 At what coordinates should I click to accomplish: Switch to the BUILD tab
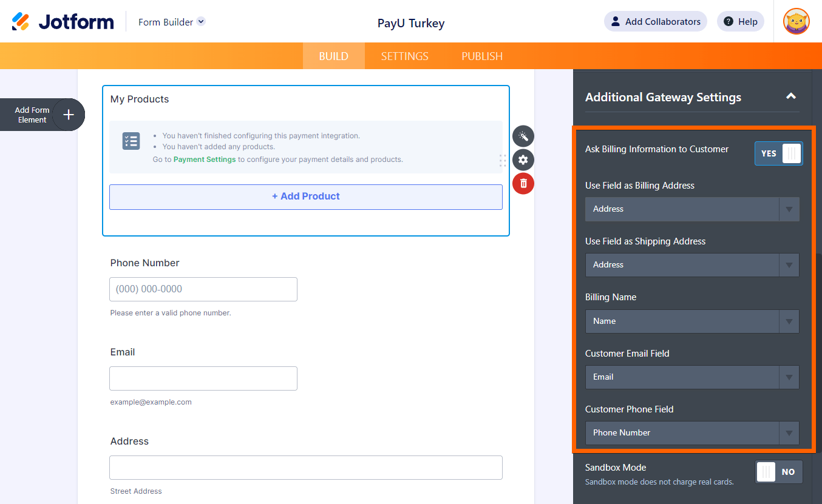[x=334, y=56]
